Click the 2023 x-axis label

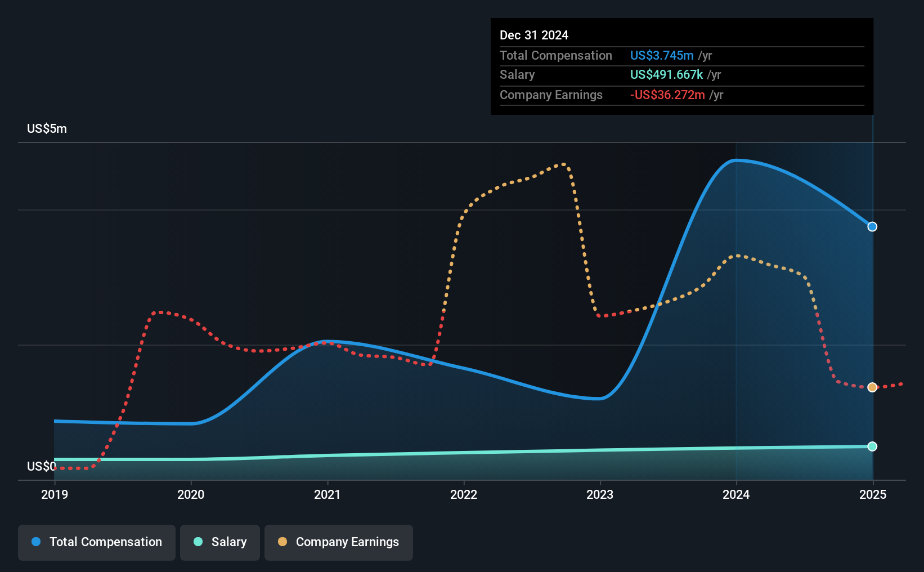click(600, 494)
